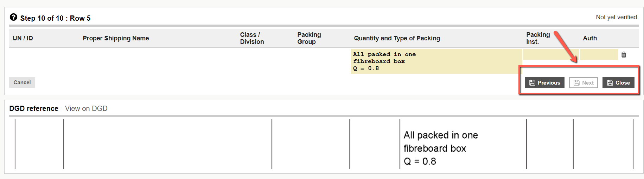The width and height of the screenshot is (644, 179).
Task: Click the help question mark icon
Action: tap(13, 17)
